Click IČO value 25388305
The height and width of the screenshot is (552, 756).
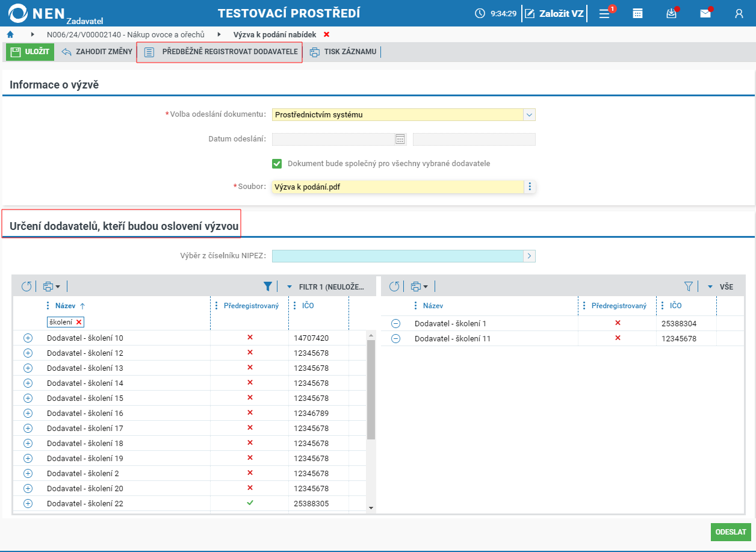pyautogui.click(x=311, y=503)
